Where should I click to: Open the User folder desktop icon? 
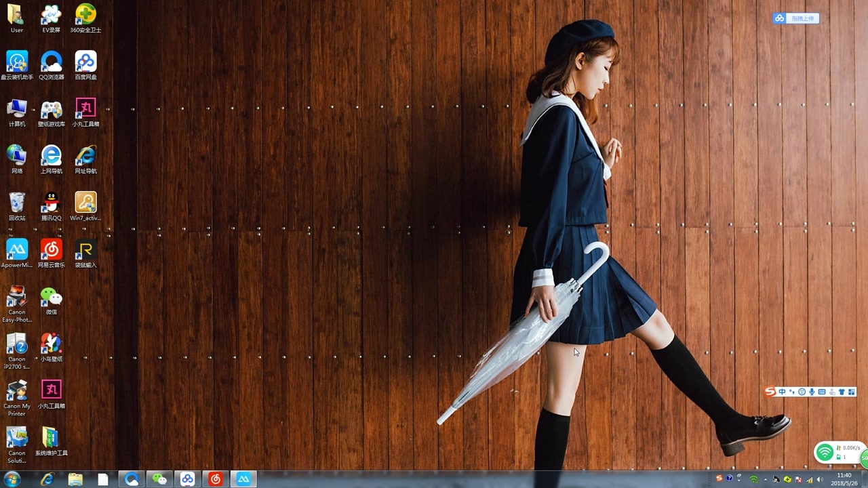(17, 18)
